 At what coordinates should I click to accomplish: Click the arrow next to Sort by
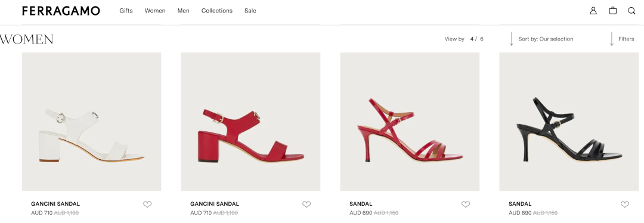(512, 39)
